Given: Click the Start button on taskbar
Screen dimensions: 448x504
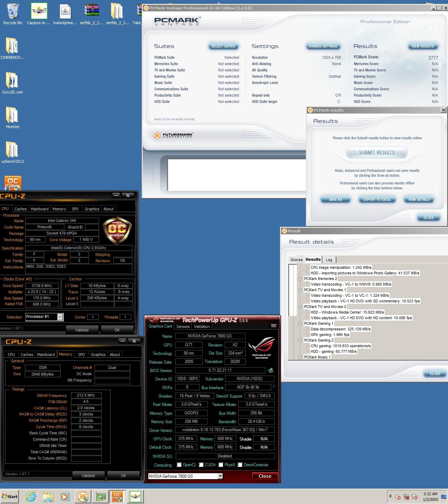Looking at the screenshot, I should 10,496.
